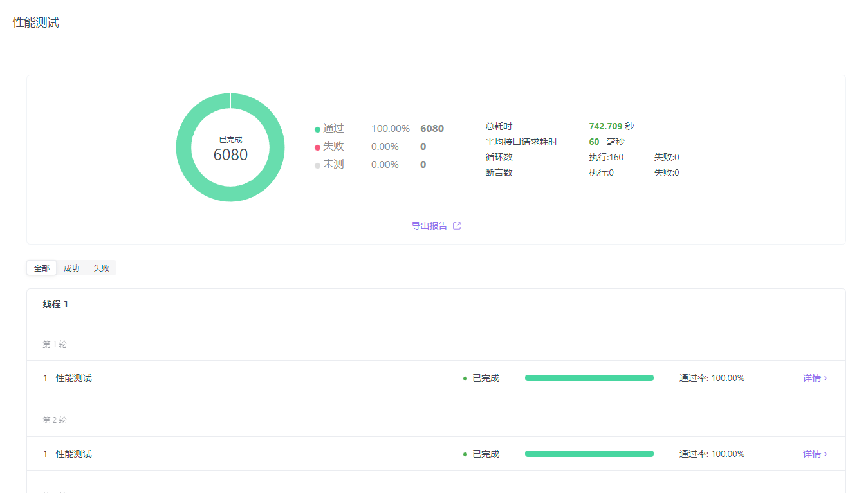Click the 断言数 label
Screen dimensions: 868x493
tap(499, 173)
